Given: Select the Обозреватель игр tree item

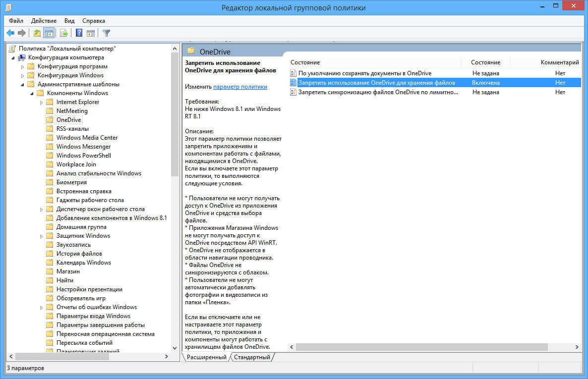Looking at the screenshot, I should [81, 298].
